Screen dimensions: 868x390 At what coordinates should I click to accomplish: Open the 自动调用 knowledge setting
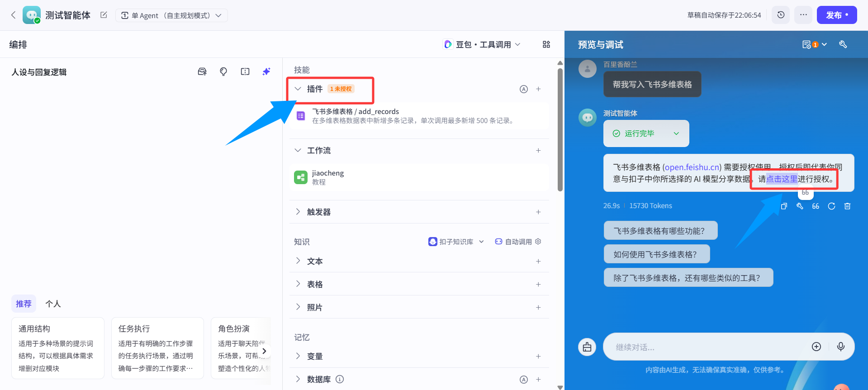tap(518, 242)
